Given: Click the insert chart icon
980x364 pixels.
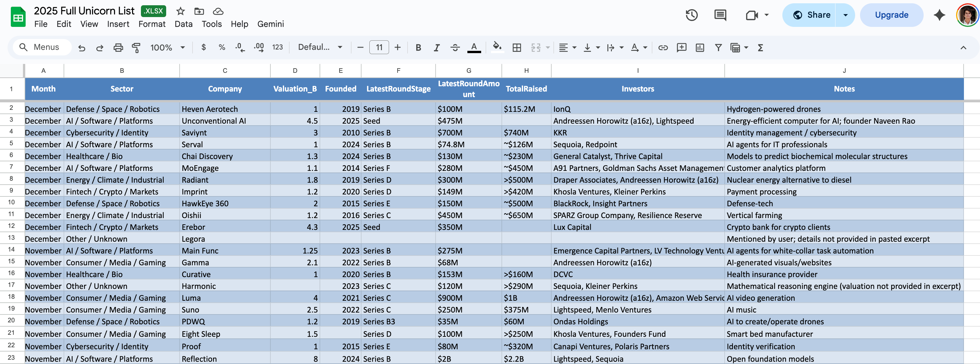Looking at the screenshot, I should (700, 48).
